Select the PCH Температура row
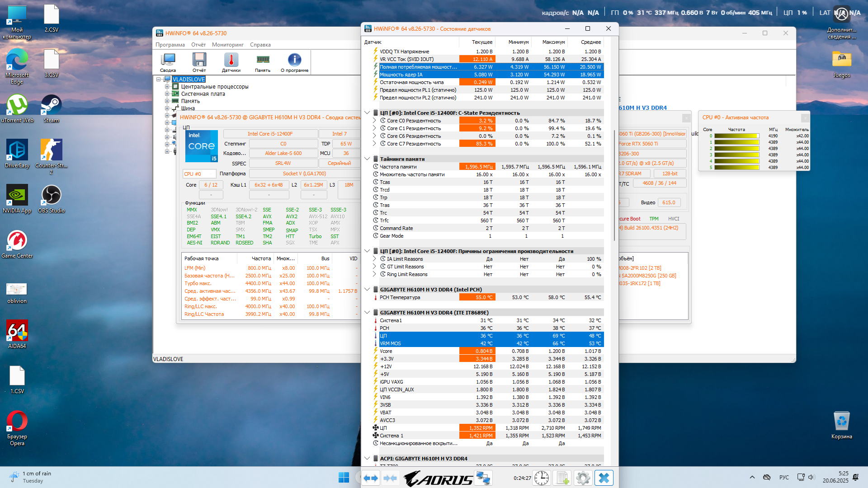This screenshot has width=868, height=488. click(487, 297)
